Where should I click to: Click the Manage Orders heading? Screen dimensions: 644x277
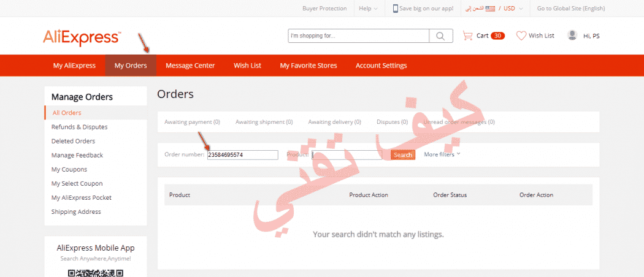82,97
